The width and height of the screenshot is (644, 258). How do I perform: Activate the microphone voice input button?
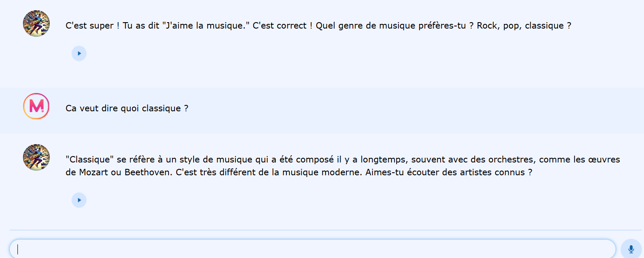coord(631,249)
